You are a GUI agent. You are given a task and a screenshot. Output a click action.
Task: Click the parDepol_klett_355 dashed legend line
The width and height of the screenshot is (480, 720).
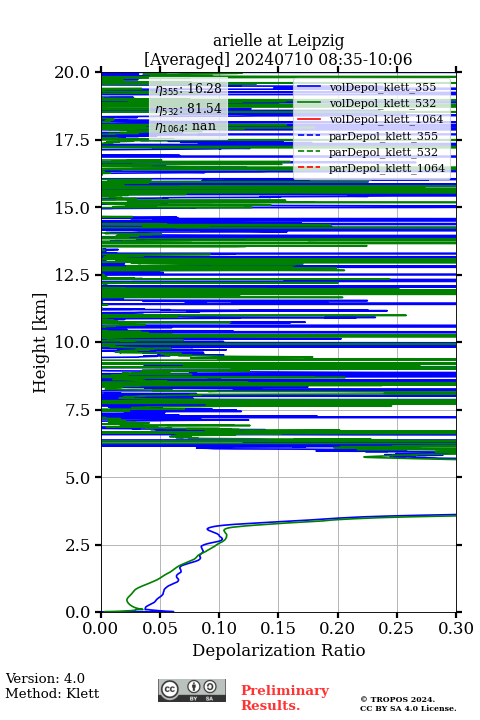coord(309,136)
